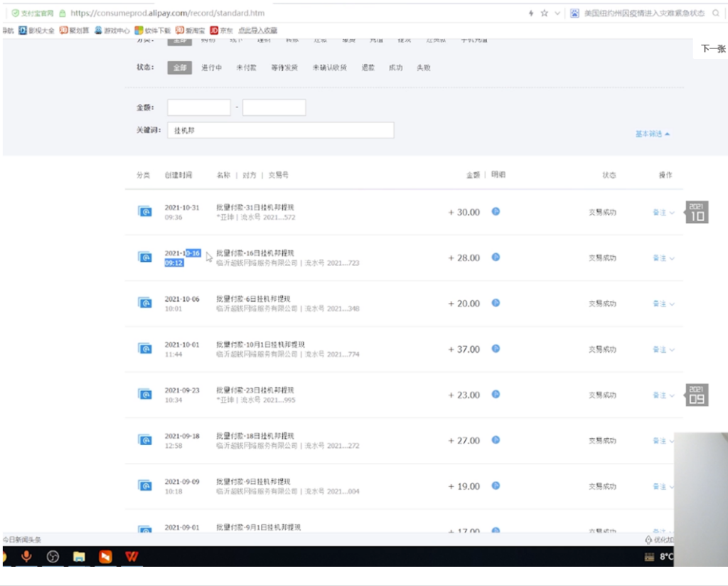Viewport: 728px width, 586px height.
Task: Open the 影视大全 bookmark
Action: 36,31
